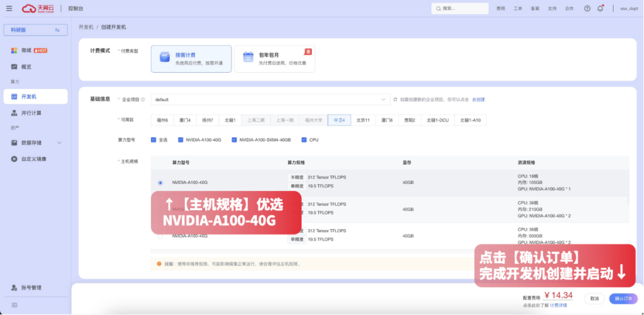Image resolution: width=644 pixels, height=315 pixels.
Task: Select the 北疆1-DCU availability zone tab
Action: point(438,121)
